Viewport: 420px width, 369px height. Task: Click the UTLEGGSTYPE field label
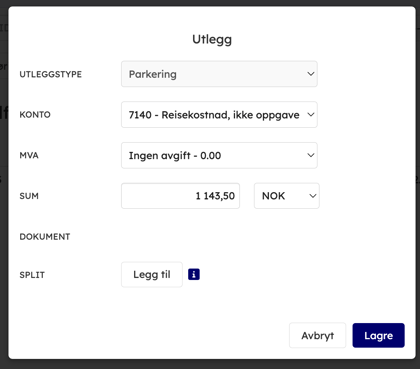pyautogui.click(x=51, y=74)
